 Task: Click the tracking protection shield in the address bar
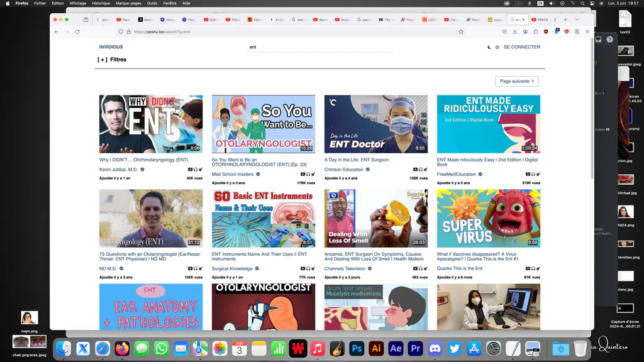coord(121,31)
